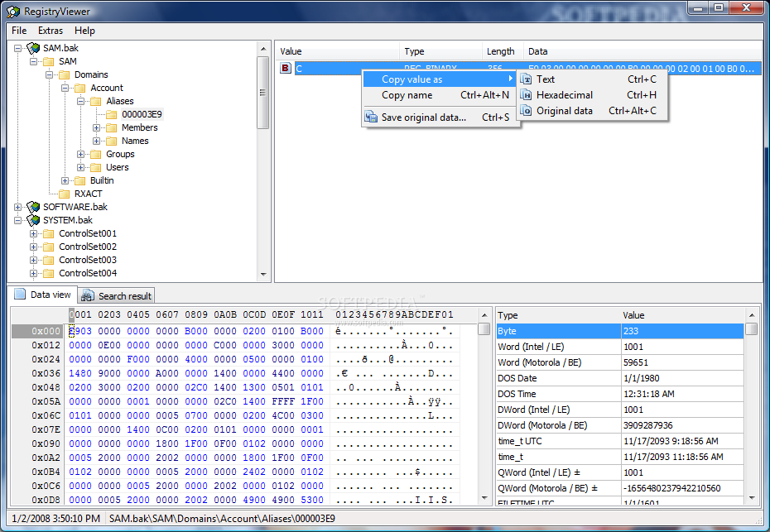Click interpretation table scroll down arrow
Screen dimensions: 770x532
click(x=751, y=497)
